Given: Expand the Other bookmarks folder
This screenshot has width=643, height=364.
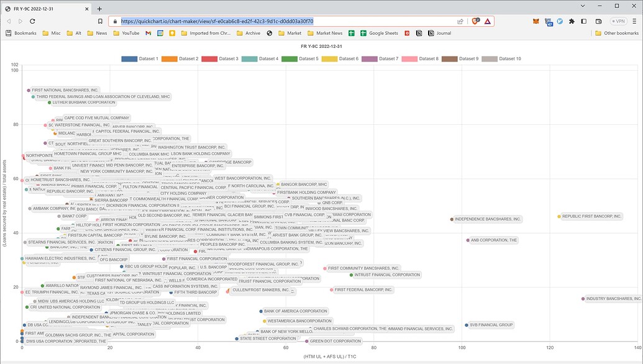Looking at the screenshot, I should click(x=616, y=33).
